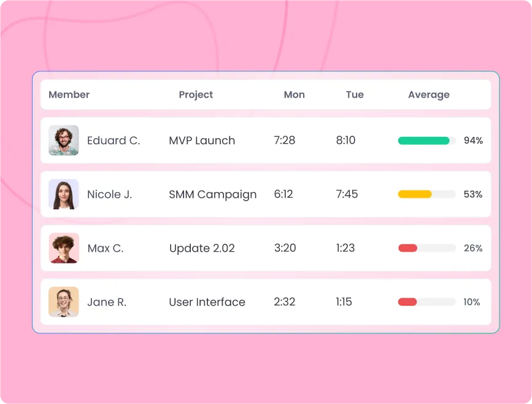Sort by the Mon column header
The image size is (532, 404).
pyautogui.click(x=294, y=95)
